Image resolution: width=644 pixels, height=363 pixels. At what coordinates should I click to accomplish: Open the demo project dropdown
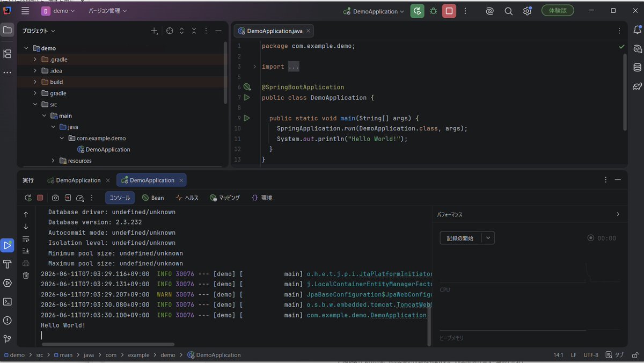tap(58, 11)
